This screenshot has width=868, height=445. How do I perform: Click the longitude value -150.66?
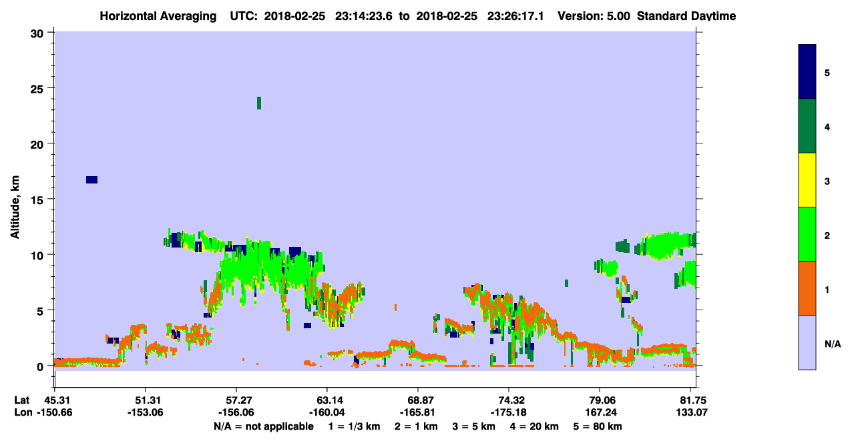point(54,412)
